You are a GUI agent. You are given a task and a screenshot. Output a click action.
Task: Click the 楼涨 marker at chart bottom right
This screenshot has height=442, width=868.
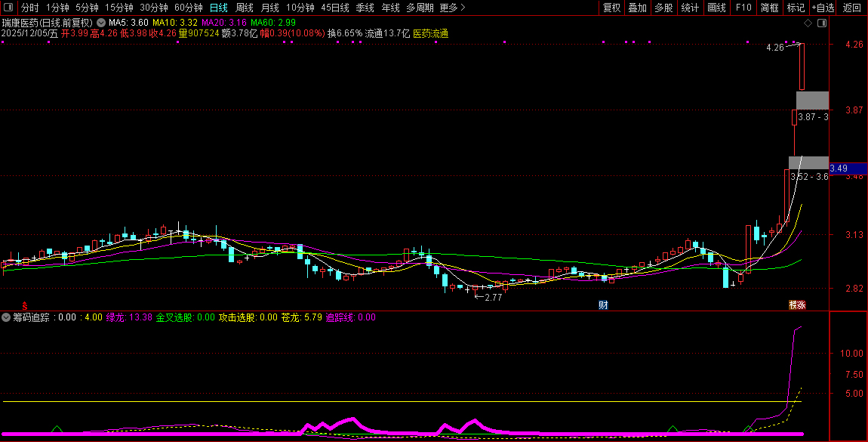tap(797, 305)
